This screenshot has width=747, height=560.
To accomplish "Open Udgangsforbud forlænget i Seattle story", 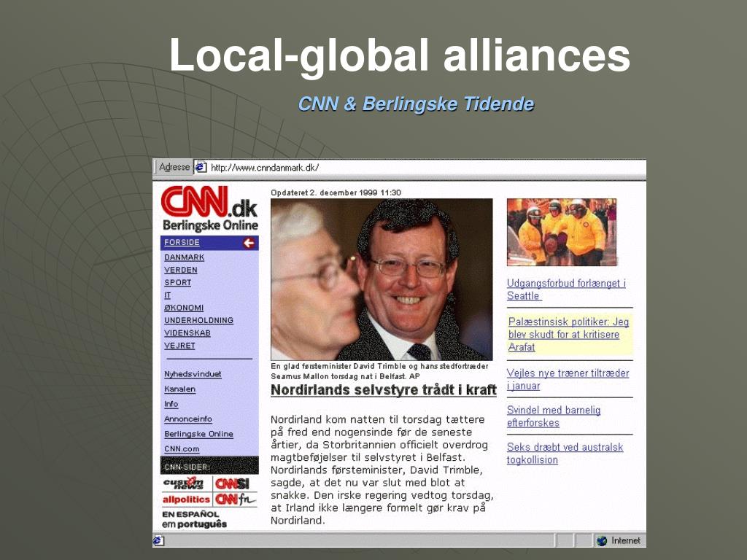I will 566,289.
